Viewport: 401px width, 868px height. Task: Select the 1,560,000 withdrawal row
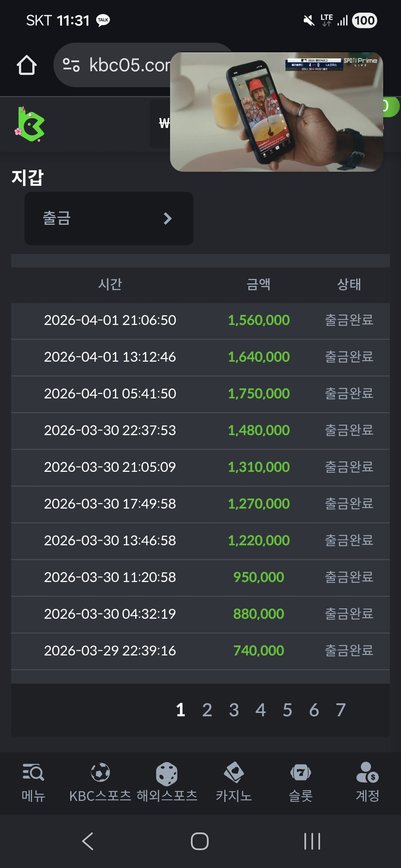200,320
